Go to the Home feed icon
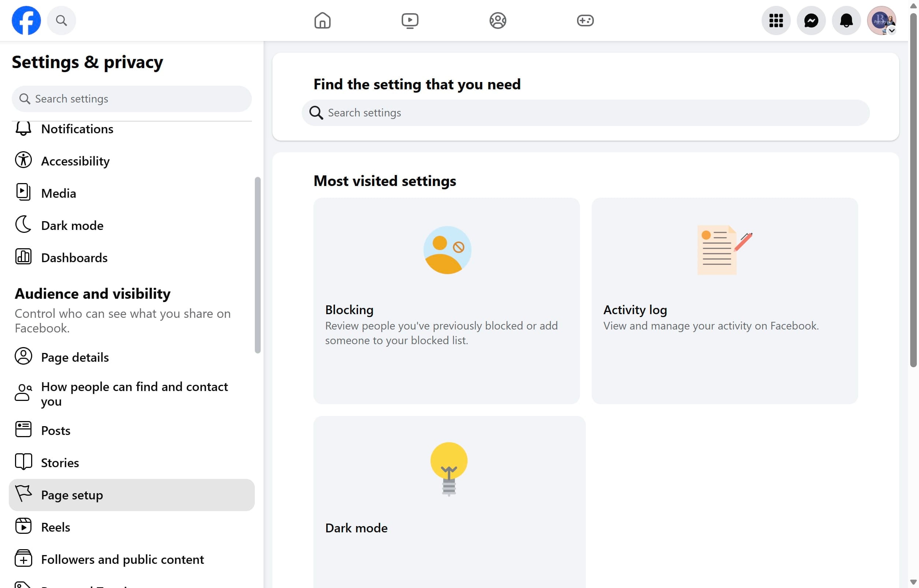The width and height of the screenshot is (919, 588). (322, 20)
